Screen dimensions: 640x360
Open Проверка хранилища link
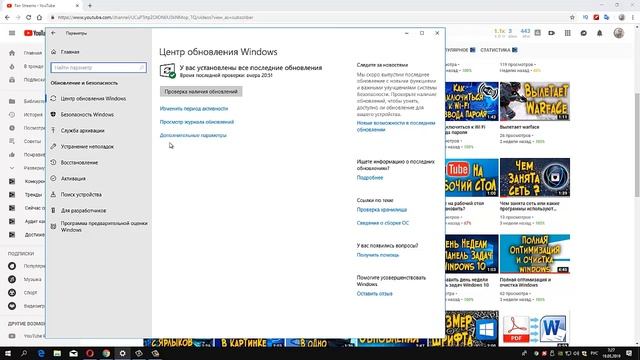[x=382, y=209]
